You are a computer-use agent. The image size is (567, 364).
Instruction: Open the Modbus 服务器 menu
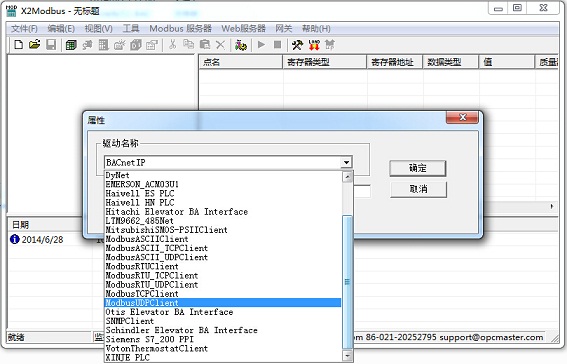pos(180,29)
